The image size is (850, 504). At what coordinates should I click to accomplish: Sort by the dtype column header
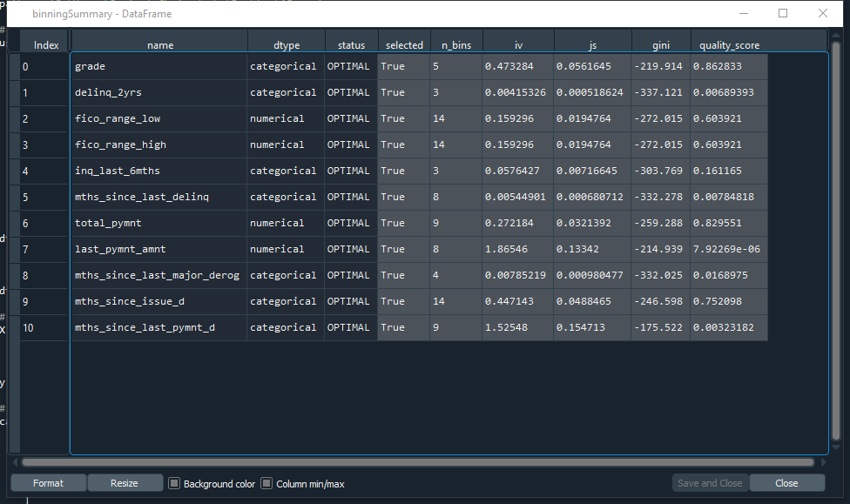[287, 44]
